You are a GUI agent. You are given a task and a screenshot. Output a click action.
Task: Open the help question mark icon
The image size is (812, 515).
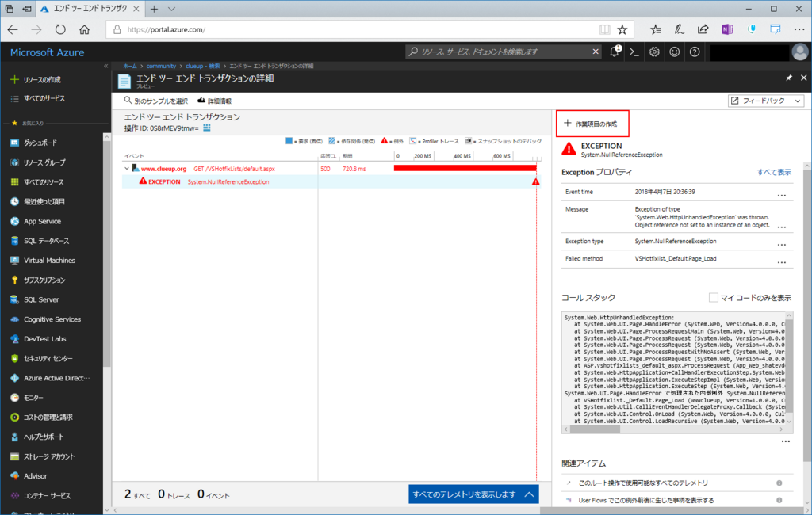[x=695, y=51]
